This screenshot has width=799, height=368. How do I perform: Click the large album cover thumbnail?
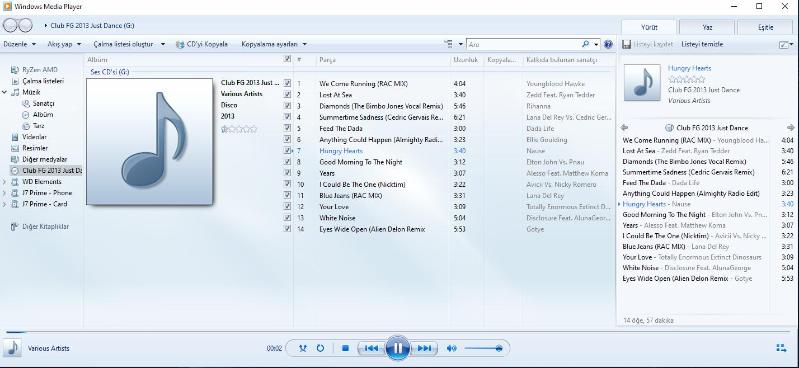click(x=150, y=141)
